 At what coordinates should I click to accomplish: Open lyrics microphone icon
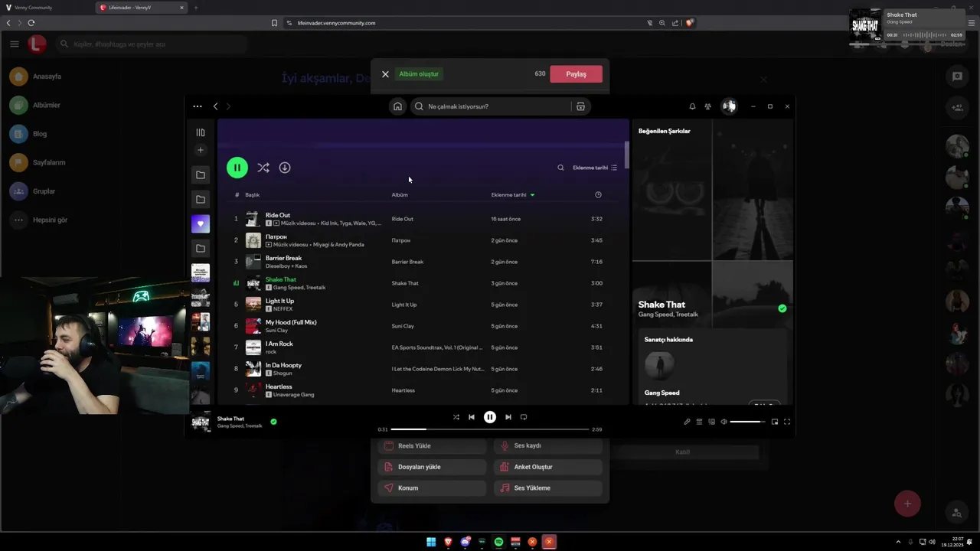(x=687, y=422)
